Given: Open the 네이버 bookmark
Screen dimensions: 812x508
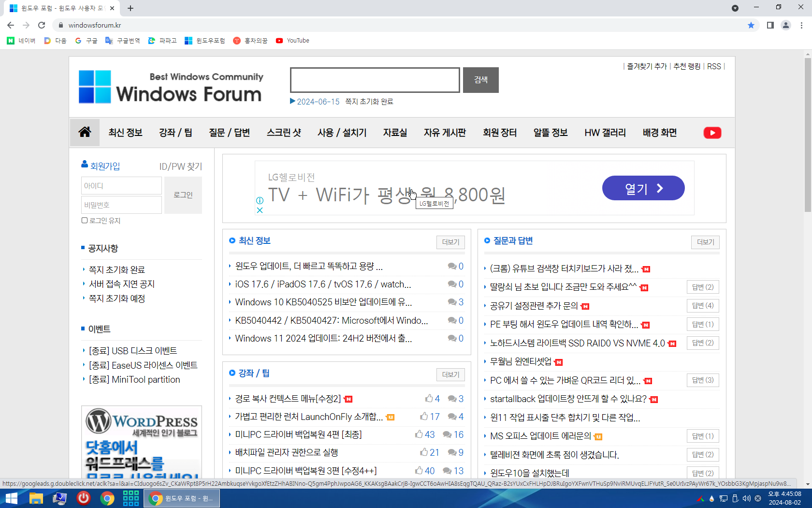Looking at the screenshot, I should coord(21,41).
